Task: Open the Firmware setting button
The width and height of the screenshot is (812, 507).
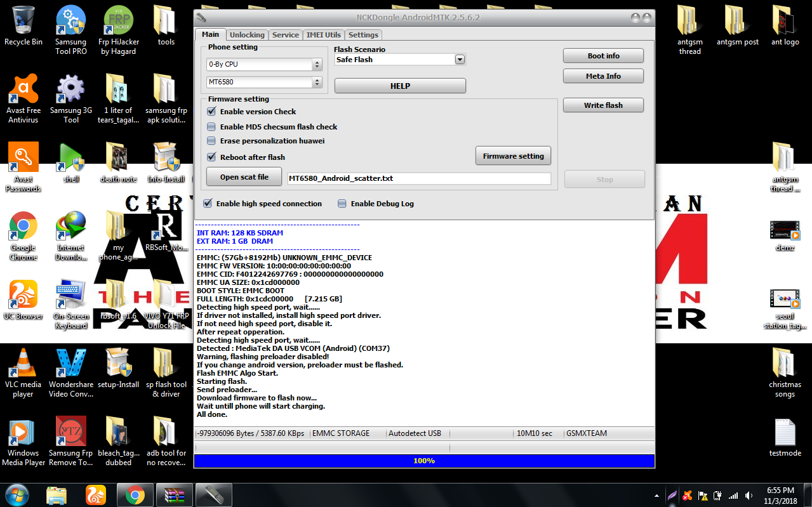Action: [x=513, y=156]
